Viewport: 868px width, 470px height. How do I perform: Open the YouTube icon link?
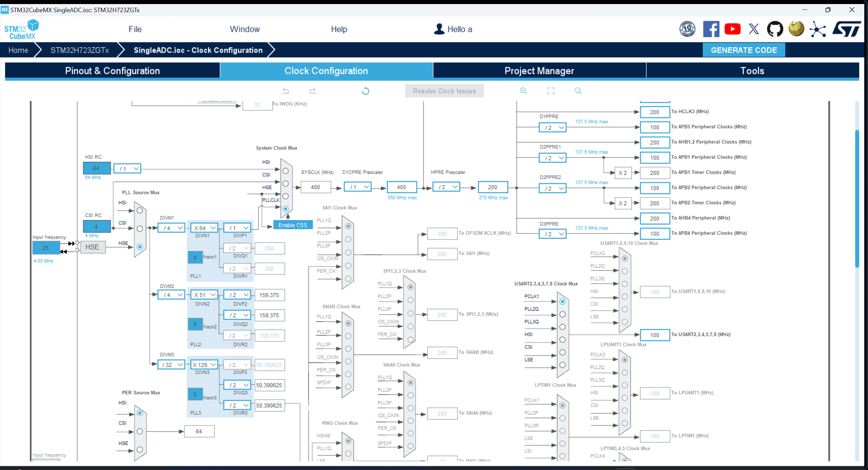pos(732,29)
